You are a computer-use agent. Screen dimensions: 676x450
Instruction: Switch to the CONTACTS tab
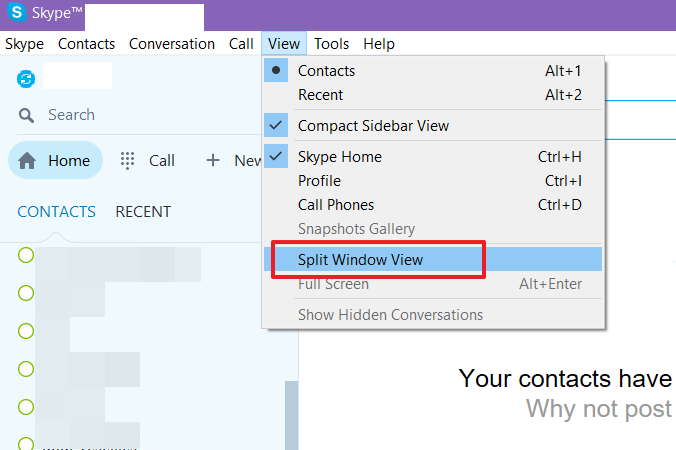56,212
